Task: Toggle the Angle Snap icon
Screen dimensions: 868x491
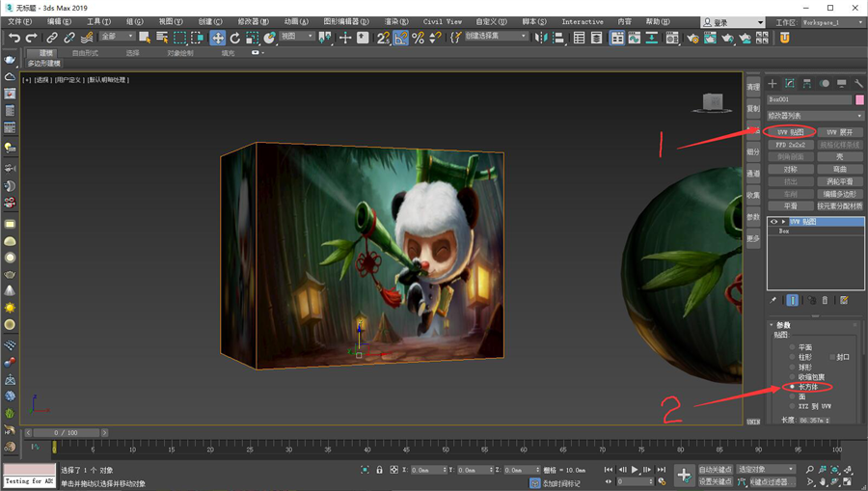Action: point(401,38)
